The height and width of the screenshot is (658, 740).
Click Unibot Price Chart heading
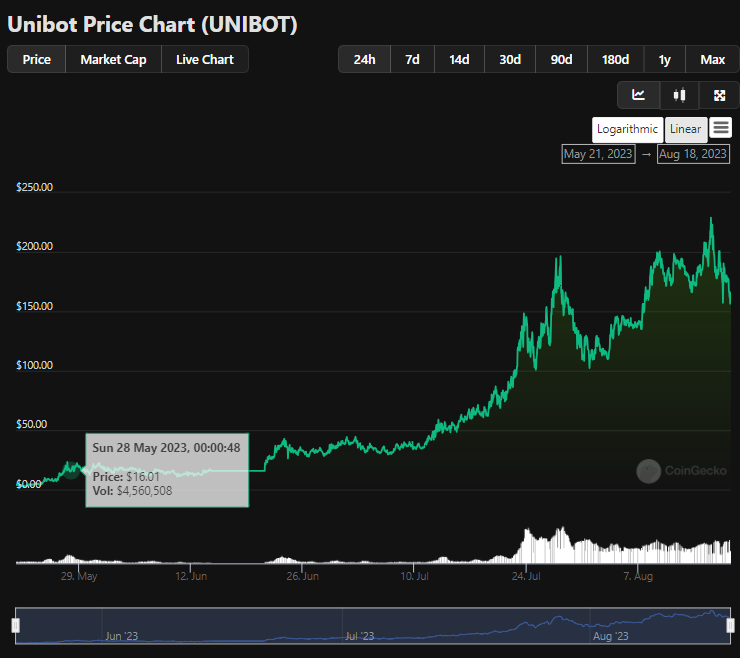pyautogui.click(x=152, y=25)
